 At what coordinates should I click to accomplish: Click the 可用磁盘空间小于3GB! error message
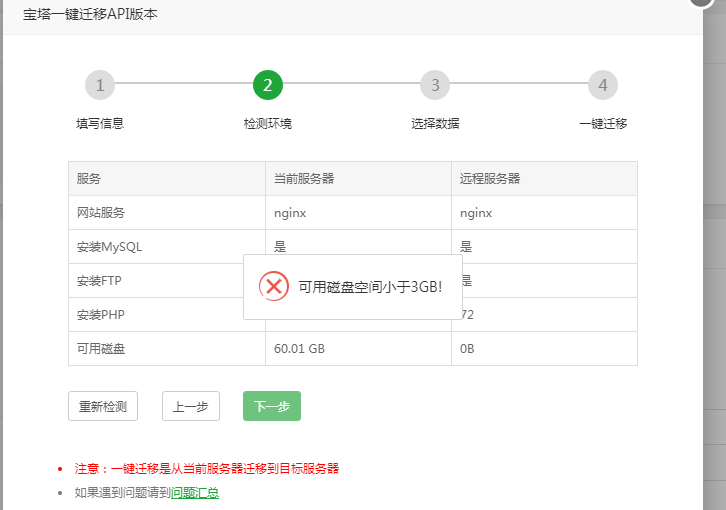point(370,287)
